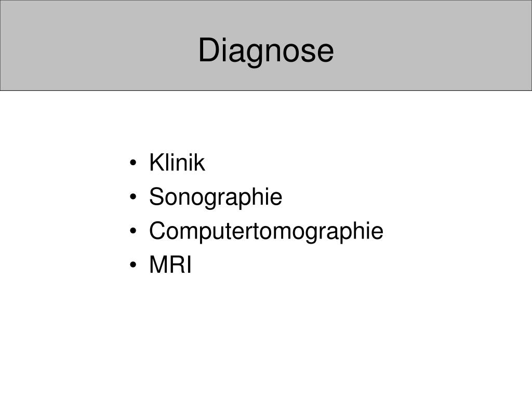Click the bullet dot before Klinik

[133, 163]
